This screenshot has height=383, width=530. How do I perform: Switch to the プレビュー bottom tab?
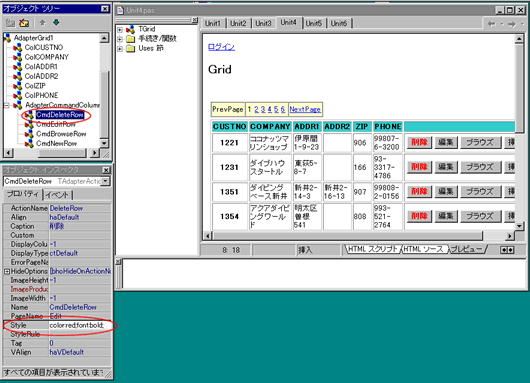coord(466,249)
